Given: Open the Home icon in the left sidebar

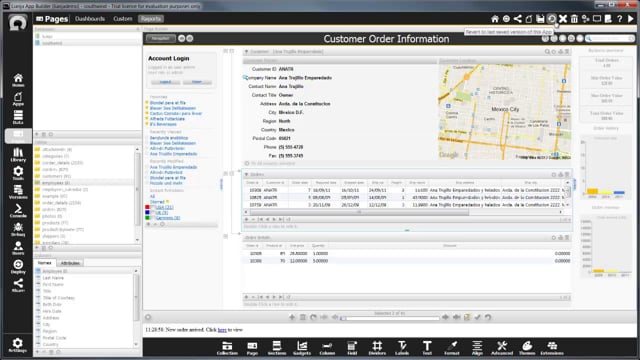Looking at the screenshot, I should tap(18, 80).
